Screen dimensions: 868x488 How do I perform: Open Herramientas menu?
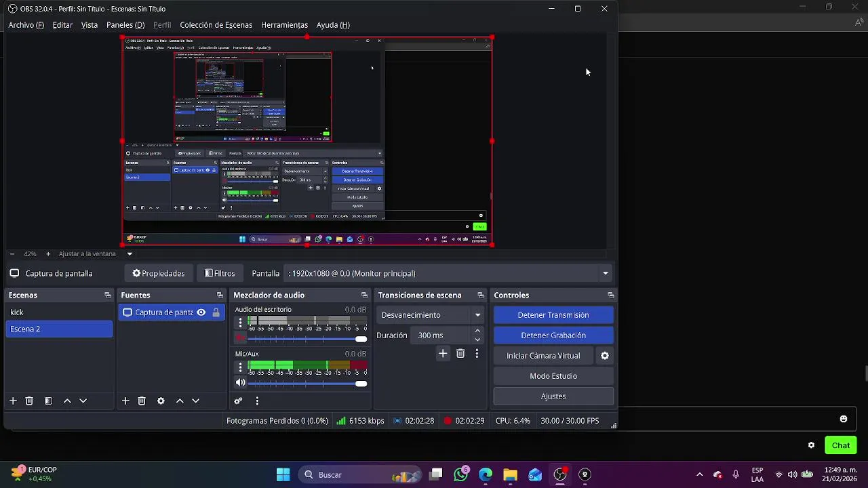(284, 25)
